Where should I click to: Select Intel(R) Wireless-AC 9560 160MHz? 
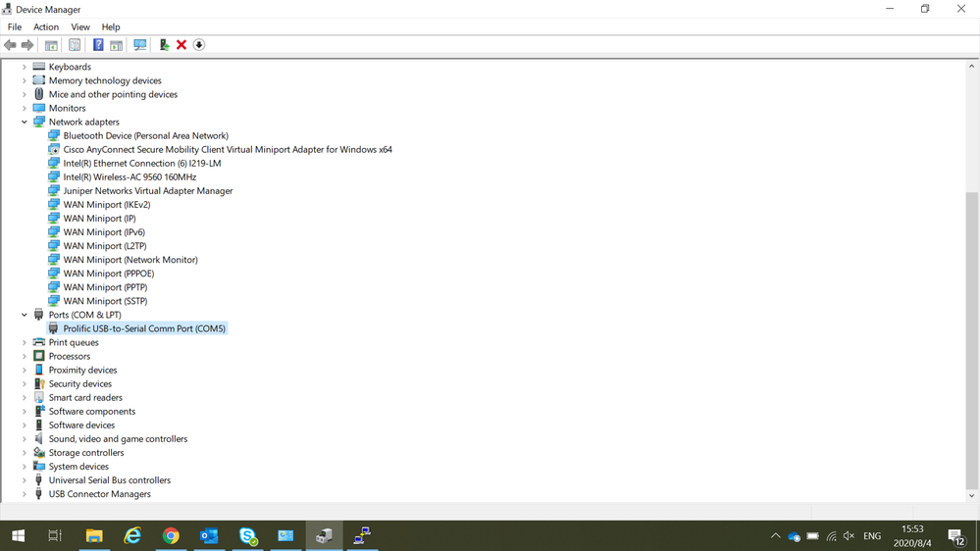pos(129,176)
